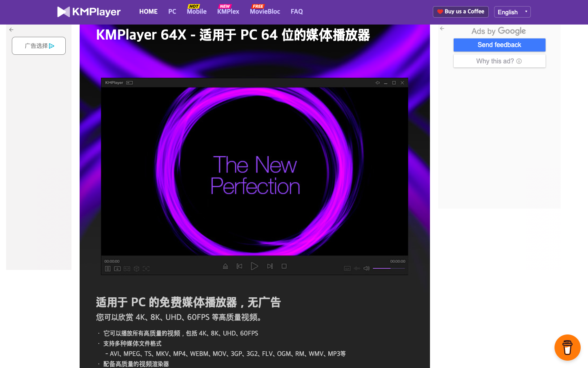
Task: Click the 3D cube icon in player
Action: 137,269
